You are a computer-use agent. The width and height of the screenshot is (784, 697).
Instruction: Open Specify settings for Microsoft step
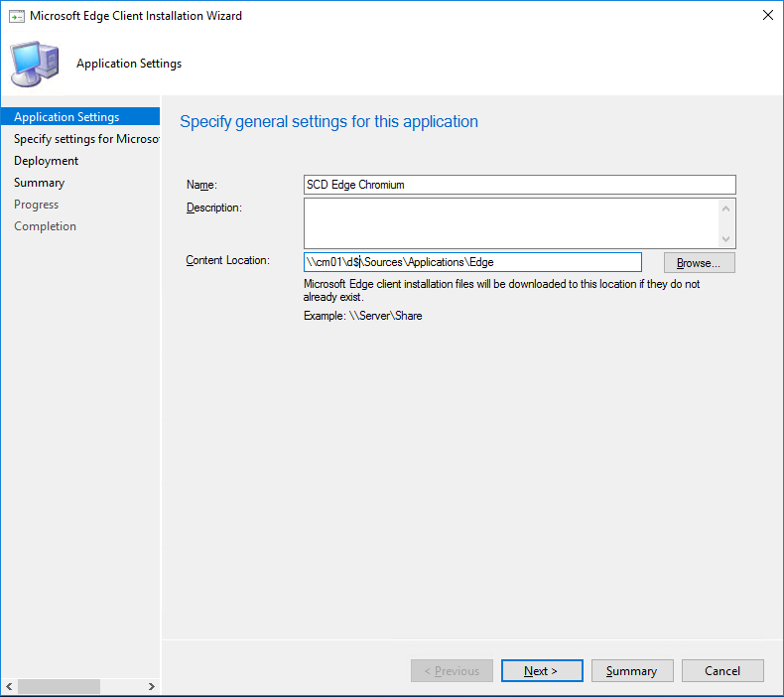[86, 139]
